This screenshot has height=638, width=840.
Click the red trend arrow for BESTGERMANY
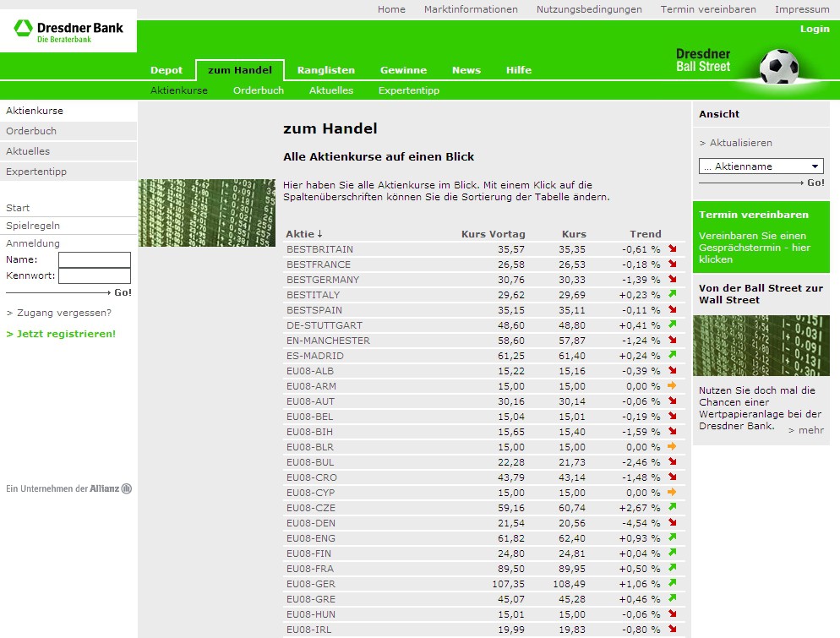point(673,279)
